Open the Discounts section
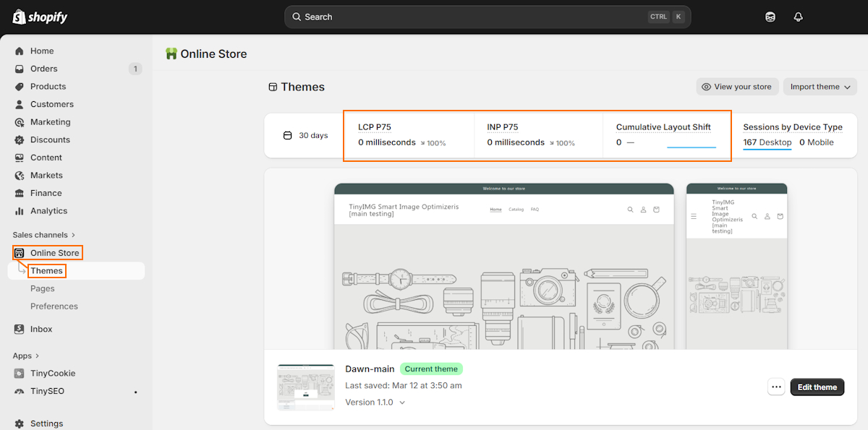 [x=48, y=139]
